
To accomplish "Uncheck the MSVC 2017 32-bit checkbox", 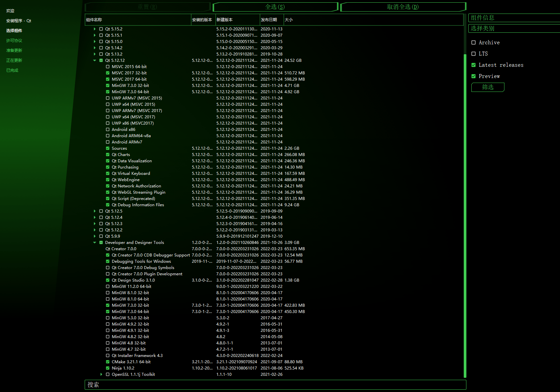I will pyautogui.click(x=108, y=73).
